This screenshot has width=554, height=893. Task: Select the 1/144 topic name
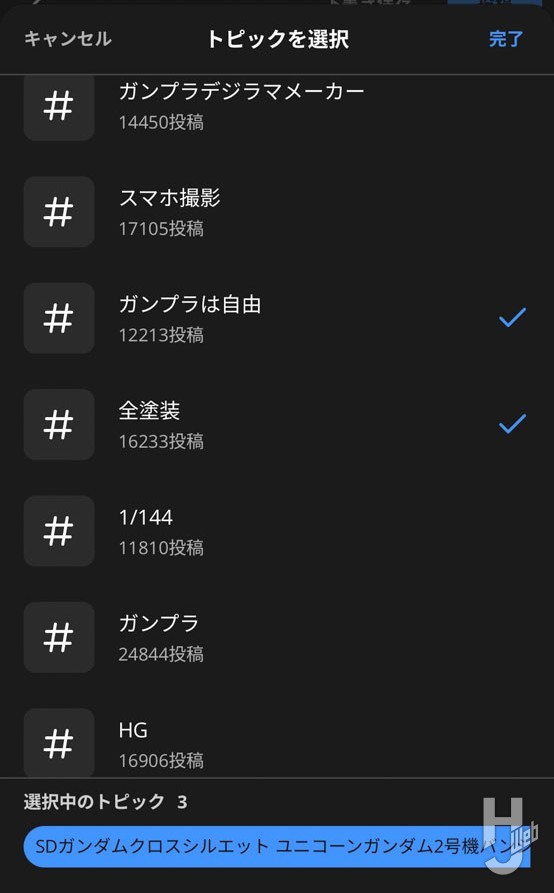pos(146,517)
